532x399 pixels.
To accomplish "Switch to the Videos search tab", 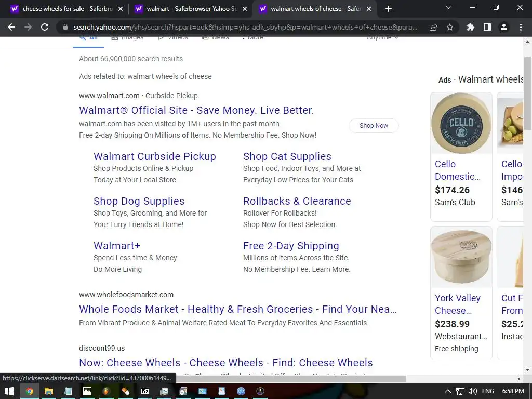I will (x=173, y=38).
